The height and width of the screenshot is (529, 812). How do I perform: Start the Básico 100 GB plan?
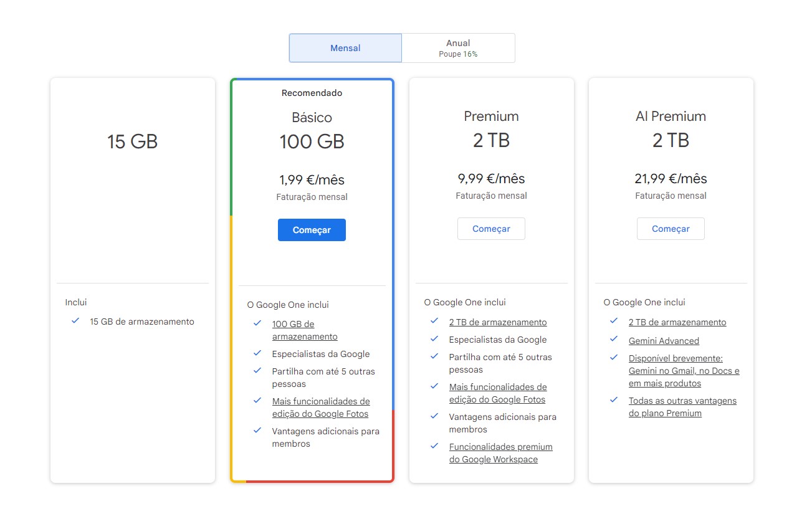pyautogui.click(x=312, y=230)
